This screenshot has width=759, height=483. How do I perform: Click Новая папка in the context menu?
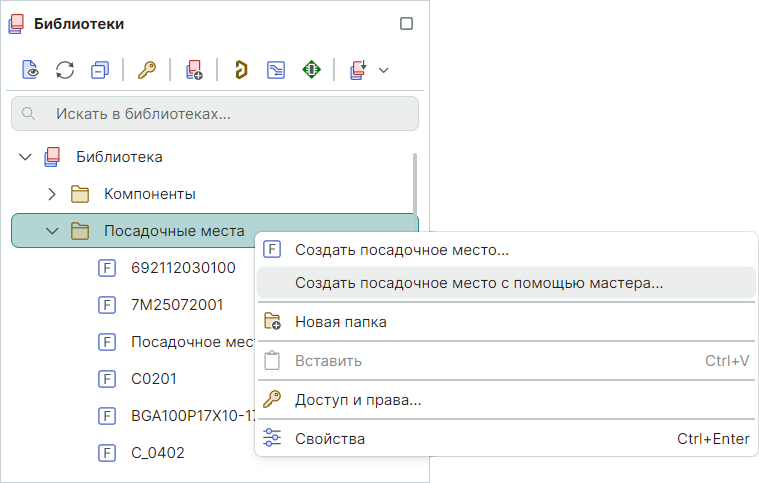pyautogui.click(x=340, y=322)
